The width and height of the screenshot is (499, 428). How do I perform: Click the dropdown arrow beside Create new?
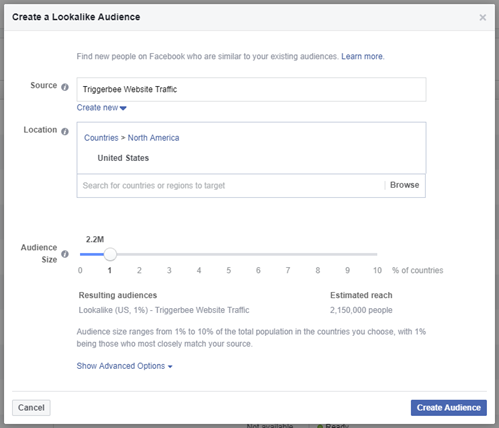point(123,108)
